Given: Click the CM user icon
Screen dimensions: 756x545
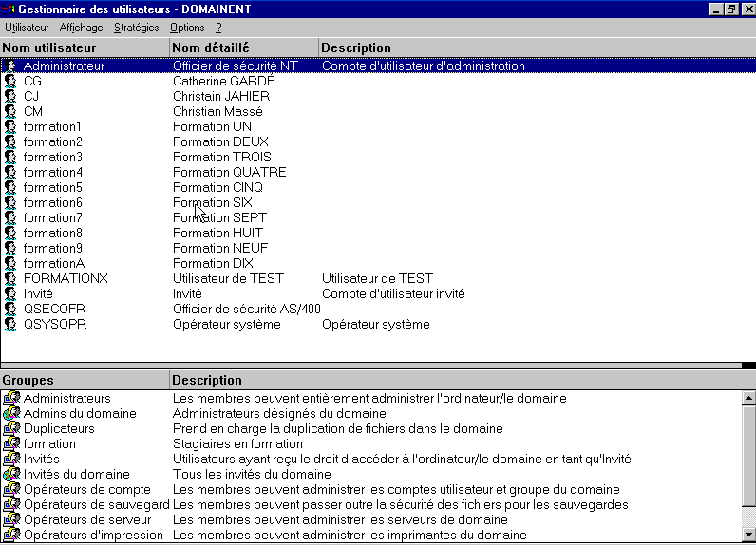Looking at the screenshot, I should click(x=10, y=111).
